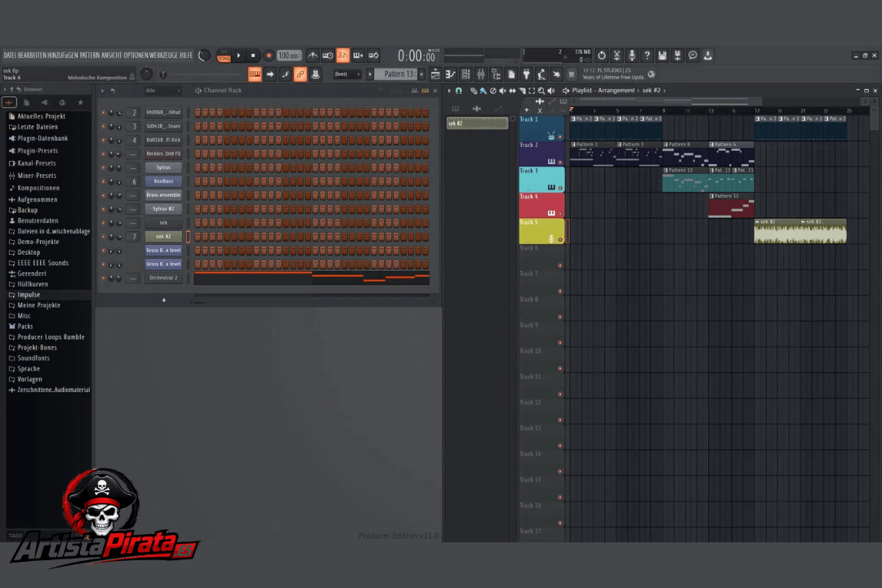This screenshot has height=588, width=882.
Task: Open the Channel Rack options arrow
Action: [102, 91]
